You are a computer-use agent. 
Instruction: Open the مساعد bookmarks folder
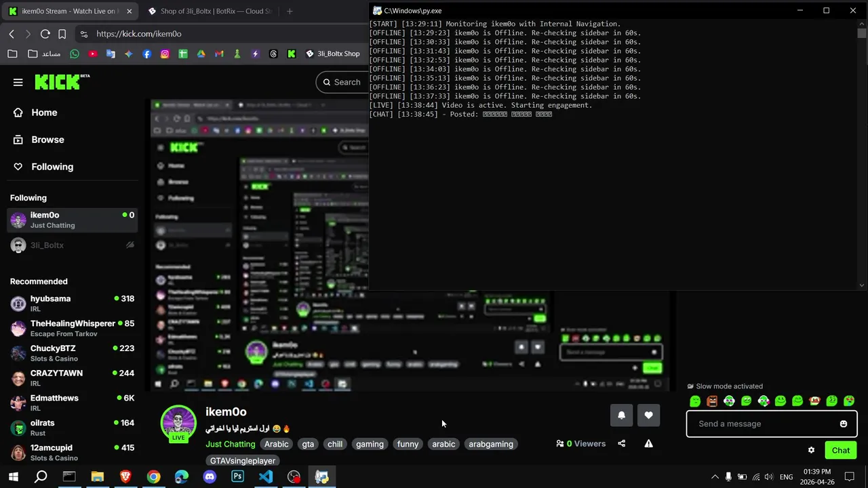click(44, 54)
